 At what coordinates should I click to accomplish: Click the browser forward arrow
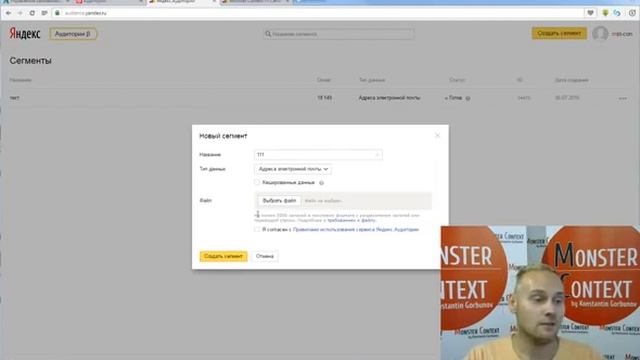pos(20,13)
